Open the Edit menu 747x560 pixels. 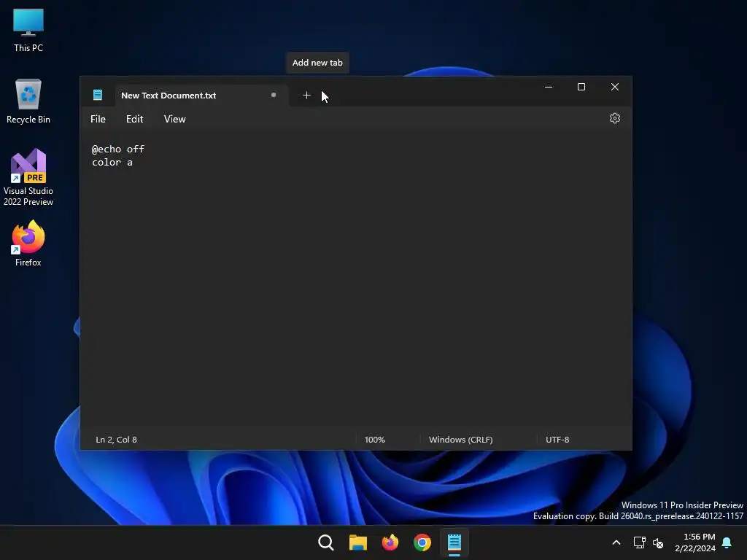tap(134, 119)
